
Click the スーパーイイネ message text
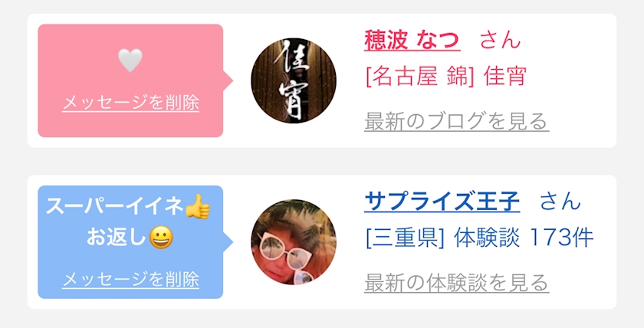coord(114,206)
